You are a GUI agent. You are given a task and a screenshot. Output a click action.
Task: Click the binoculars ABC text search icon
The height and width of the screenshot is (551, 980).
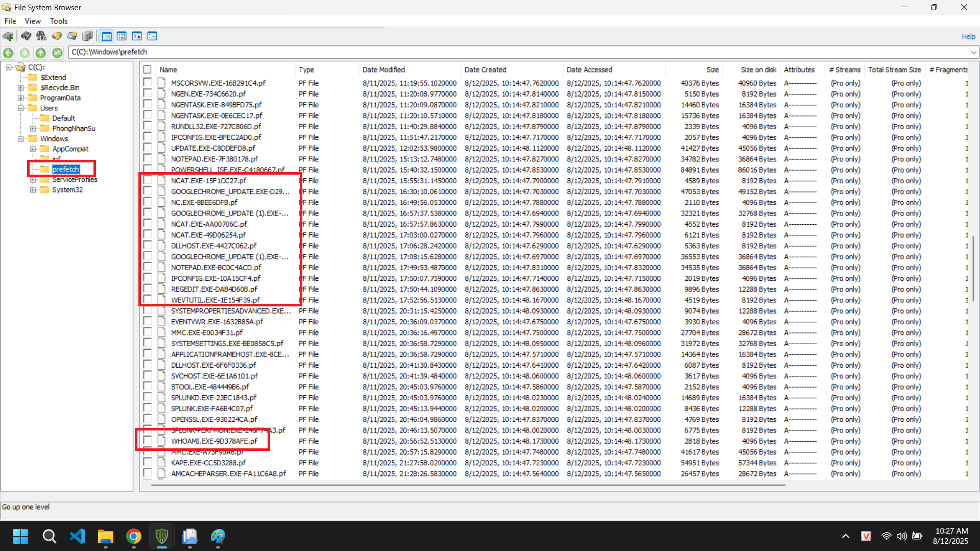coord(41,36)
